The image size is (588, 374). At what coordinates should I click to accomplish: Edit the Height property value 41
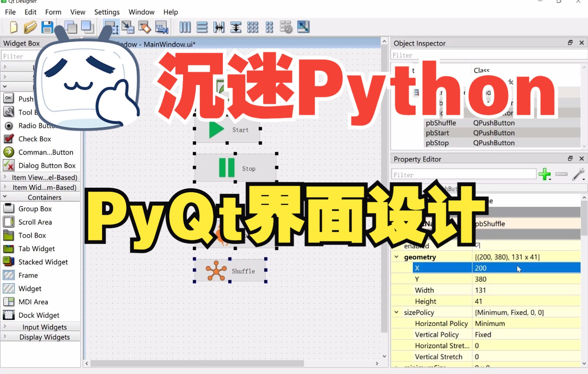526,301
